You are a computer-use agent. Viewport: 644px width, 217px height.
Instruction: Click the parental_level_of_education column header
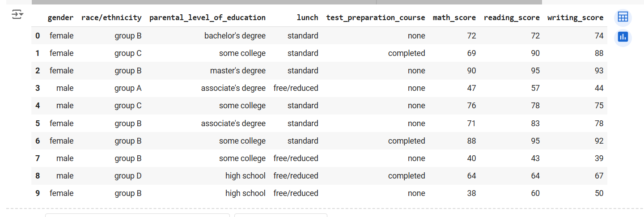coord(208,18)
